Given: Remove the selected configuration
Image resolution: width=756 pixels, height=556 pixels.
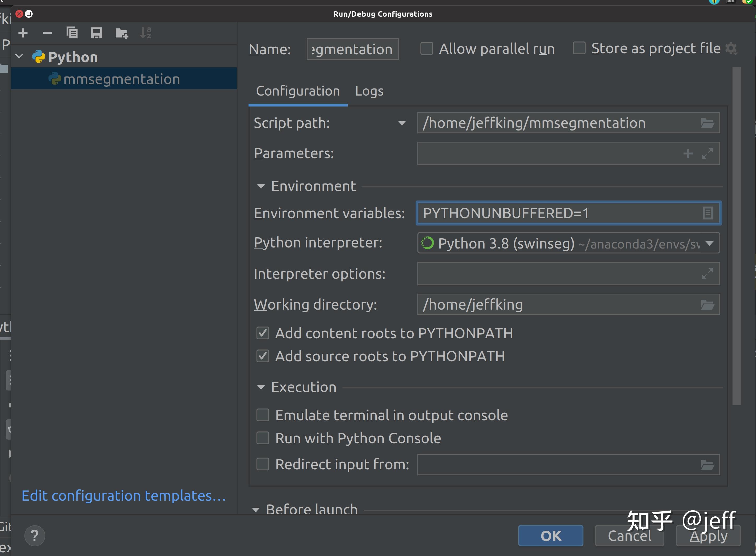Looking at the screenshot, I should click(48, 33).
